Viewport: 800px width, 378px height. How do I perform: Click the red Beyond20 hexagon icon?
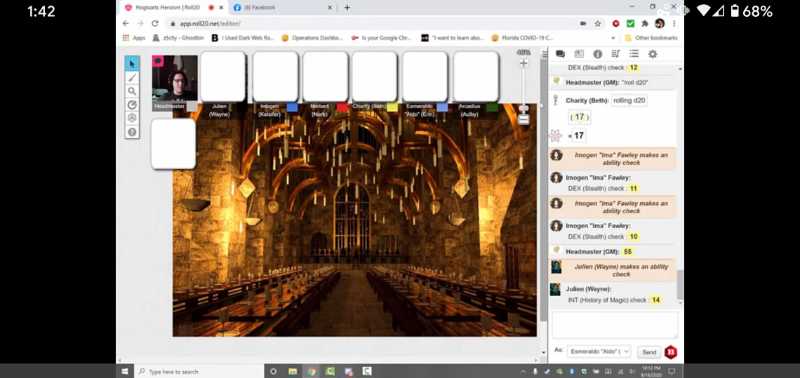point(670,352)
